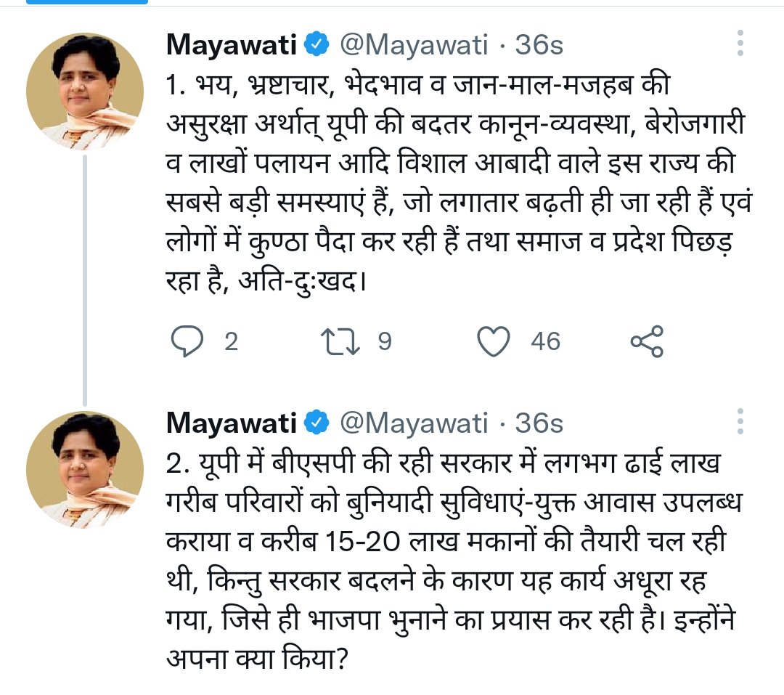This screenshot has height=695, width=784.
Task: Open the @Mayawati handle on the first tweet
Action: pos(414,46)
